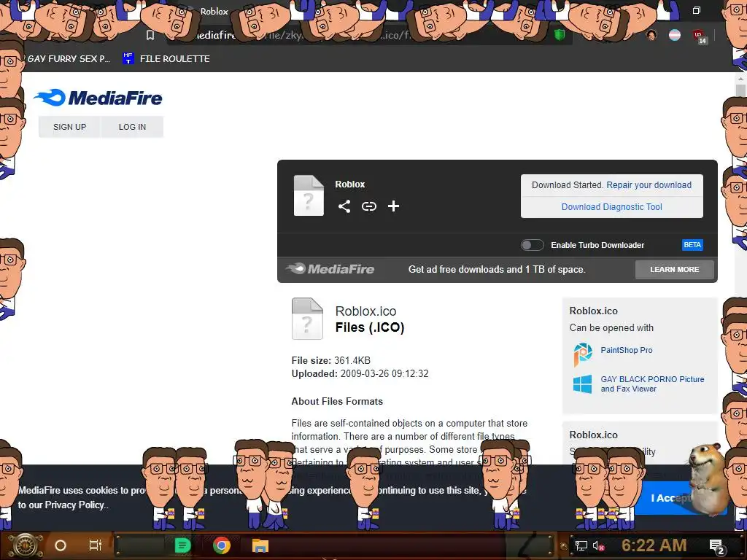Click the round avatar icon in browser toolbar
The width and height of the screenshot is (747, 560).
tap(651, 35)
